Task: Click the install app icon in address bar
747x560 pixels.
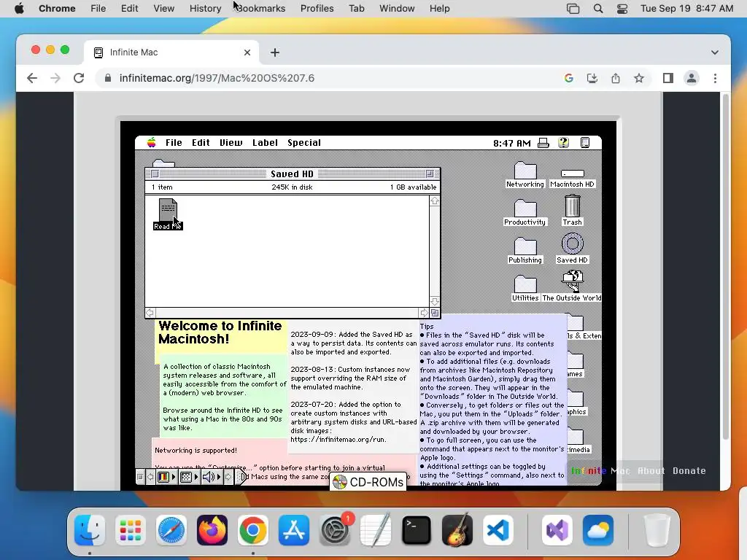Action: pos(592,78)
